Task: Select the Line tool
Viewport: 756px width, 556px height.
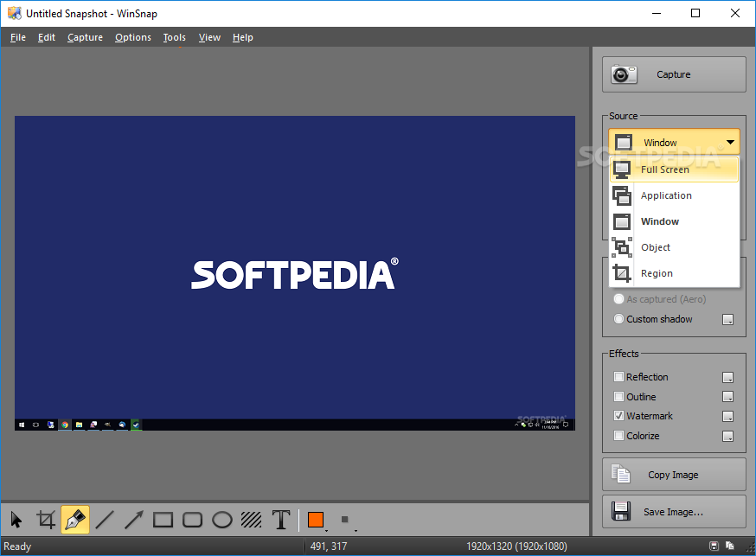Action: point(105,520)
